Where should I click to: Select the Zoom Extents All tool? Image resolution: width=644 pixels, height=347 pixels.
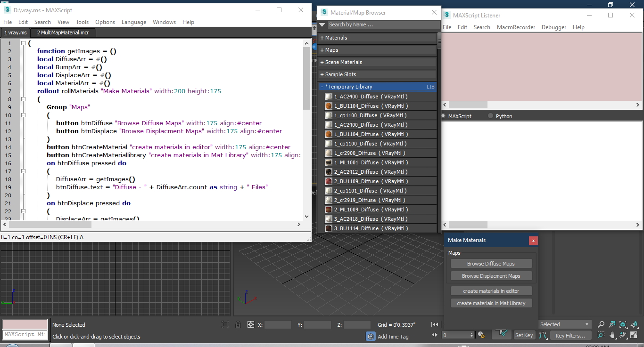click(634, 325)
